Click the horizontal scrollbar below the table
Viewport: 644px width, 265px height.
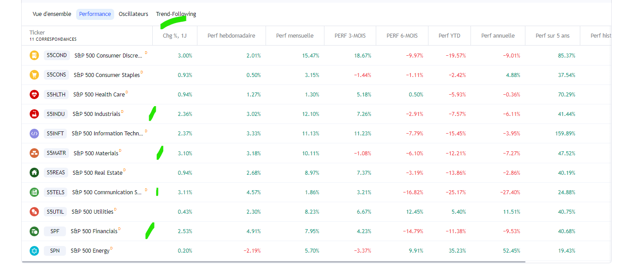click(x=273, y=262)
